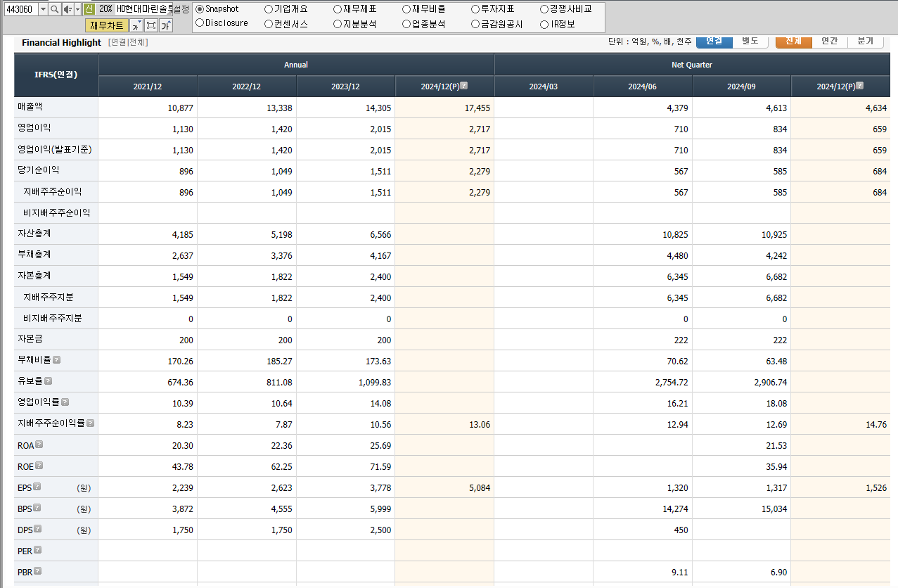Click the 17,455 revenue value
This screenshot has width=898, height=588.
[x=476, y=108]
